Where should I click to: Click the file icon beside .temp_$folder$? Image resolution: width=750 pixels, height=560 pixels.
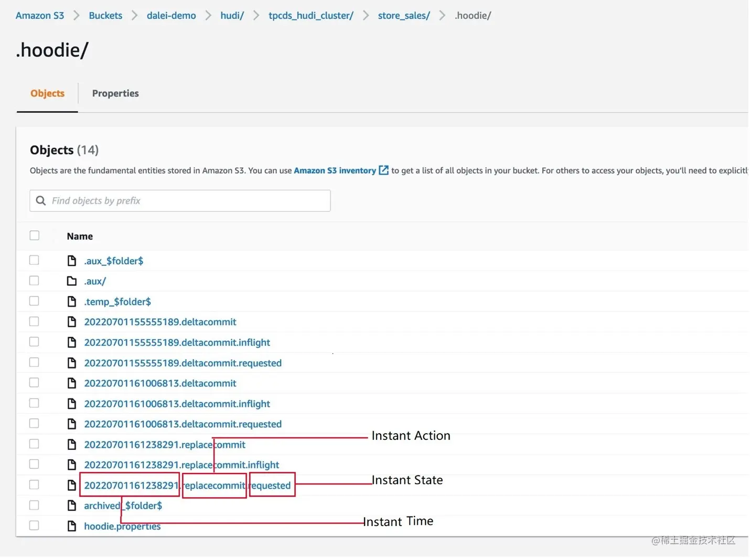tap(72, 301)
